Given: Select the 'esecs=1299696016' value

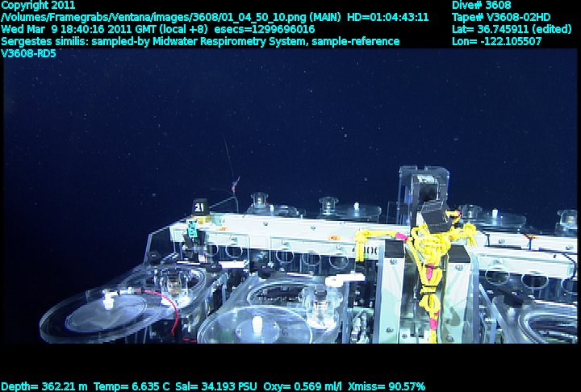Looking at the screenshot, I should point(265,29).
